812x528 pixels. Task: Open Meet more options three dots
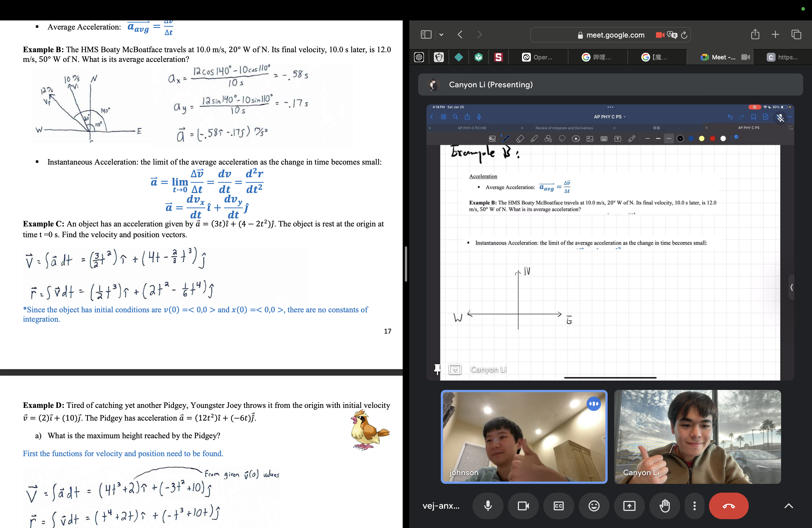pos(694,506)
